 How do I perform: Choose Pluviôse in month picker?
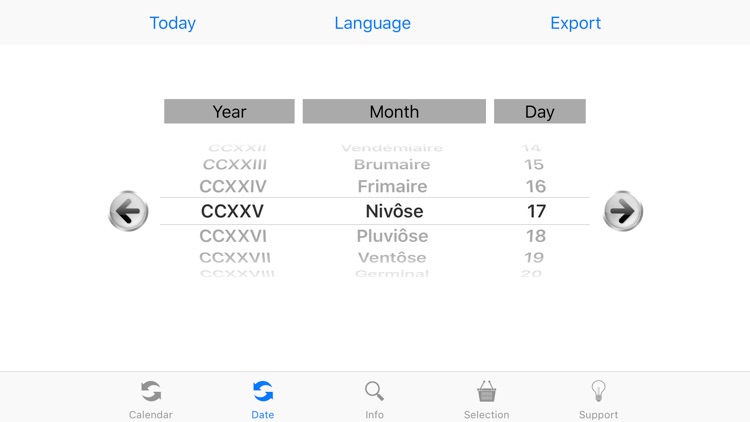coord(392,236)
